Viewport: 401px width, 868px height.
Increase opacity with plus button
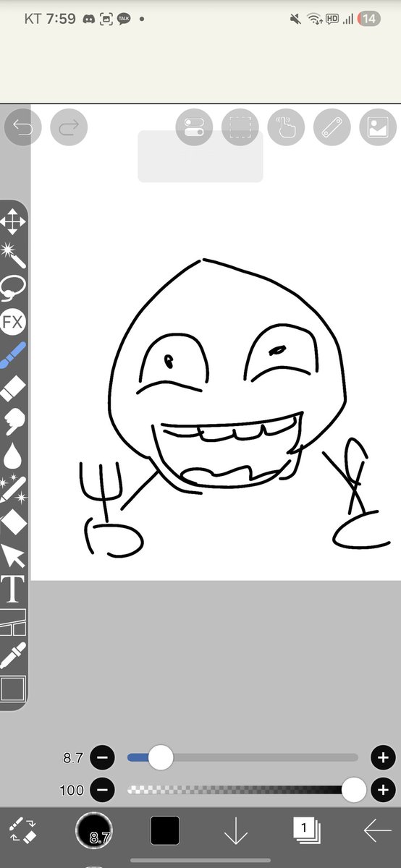(x=382, y=790)
